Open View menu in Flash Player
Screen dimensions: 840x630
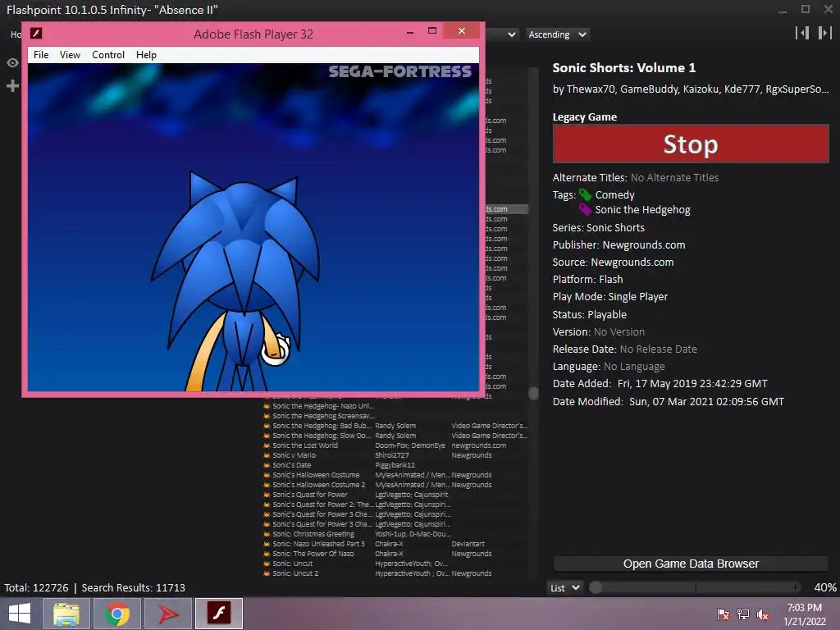71,55
